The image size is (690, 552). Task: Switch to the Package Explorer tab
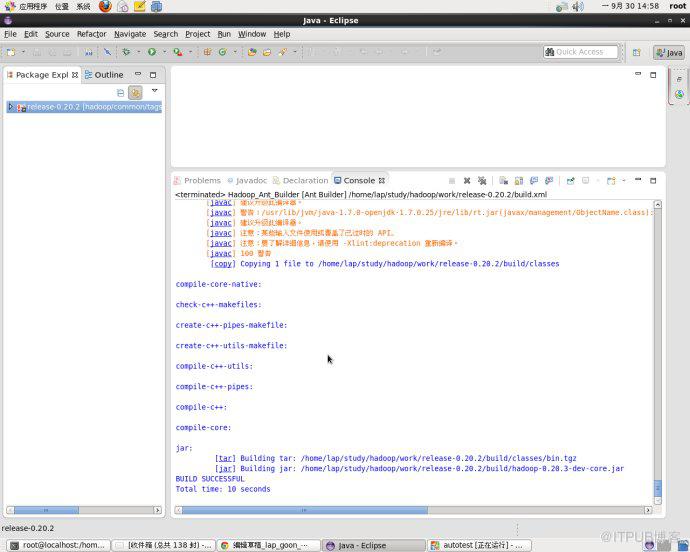tap(42, 75)
